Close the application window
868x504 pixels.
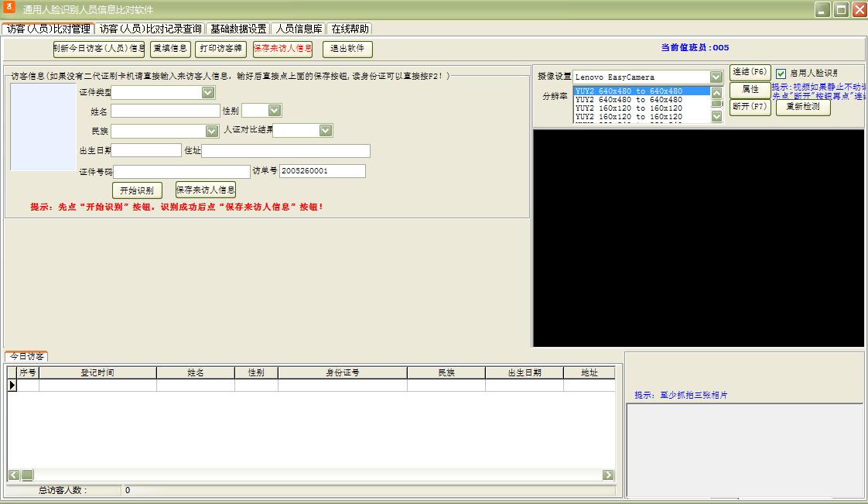point(859,9)
